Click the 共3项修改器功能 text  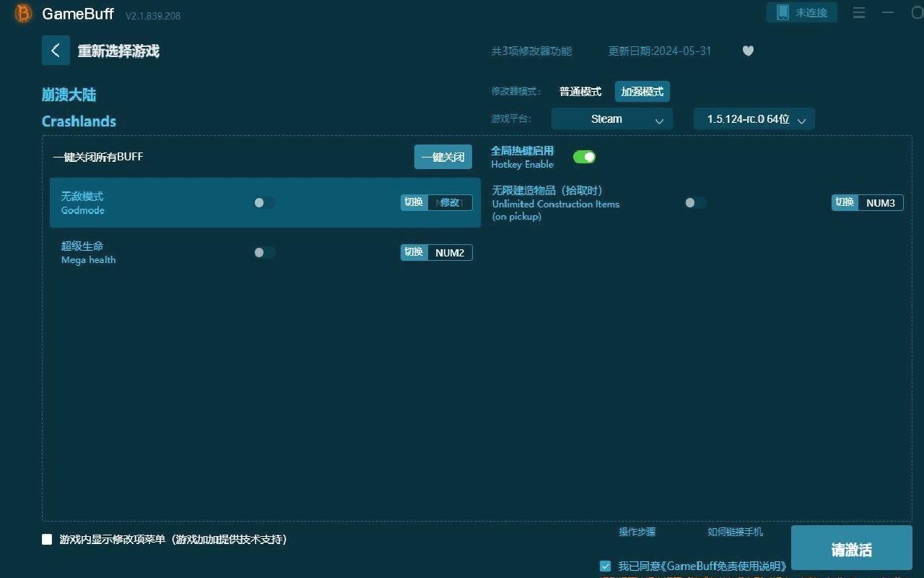point(531,51)
